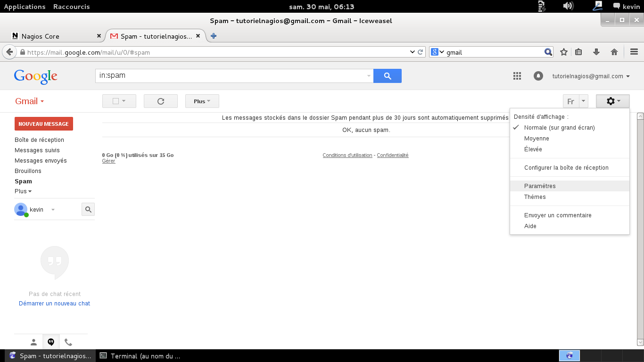Click the browser back arrow button
The width and height of the screenshot is (644, 362).
[9, 52]
